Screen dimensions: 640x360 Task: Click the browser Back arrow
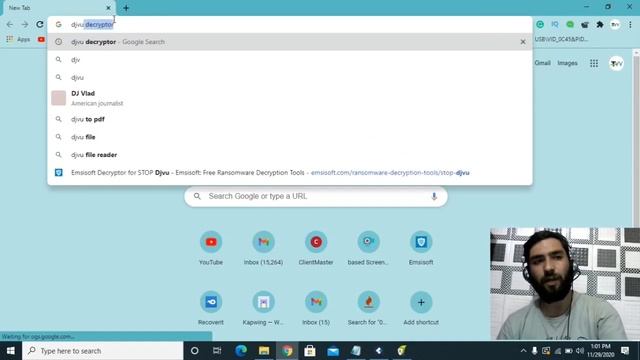click(x=10, y=24)
